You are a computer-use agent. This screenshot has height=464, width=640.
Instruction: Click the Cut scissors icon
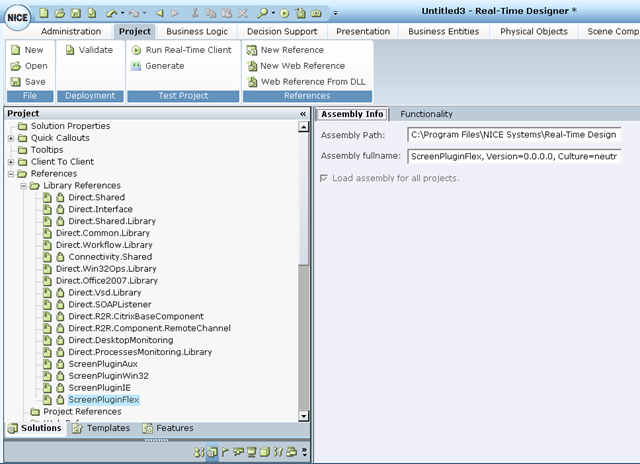[x=195, y=13]
